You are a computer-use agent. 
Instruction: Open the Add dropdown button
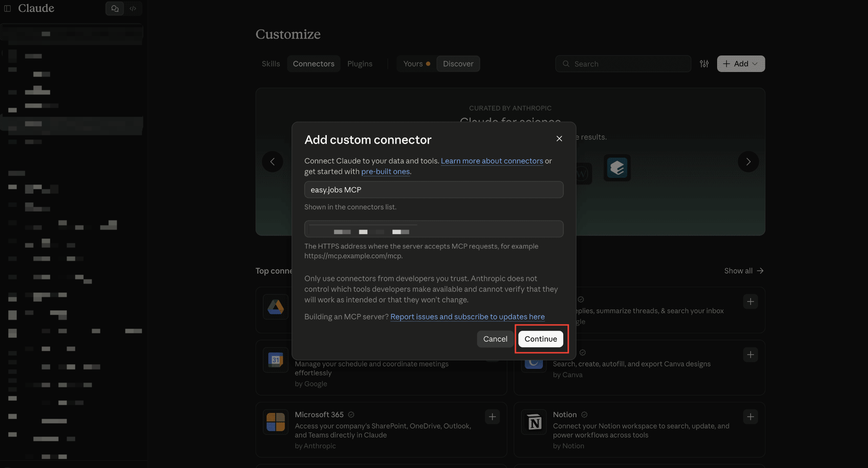(x=741, y=64)
